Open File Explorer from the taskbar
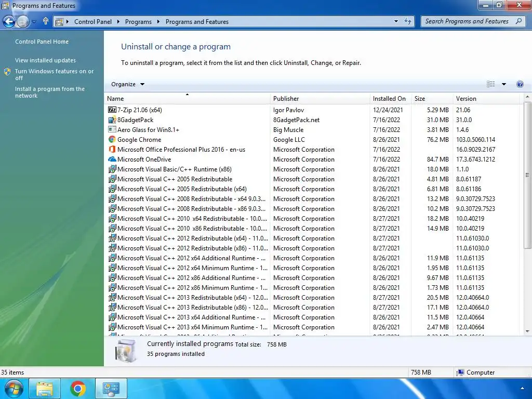This screenshot has width=532, height=399. tap(45, 389)
